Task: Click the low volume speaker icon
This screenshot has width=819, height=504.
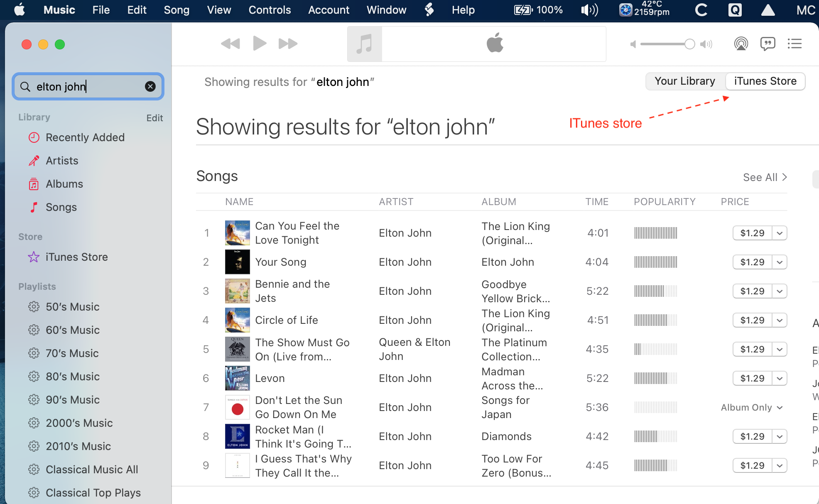Action: coord(633,44)
